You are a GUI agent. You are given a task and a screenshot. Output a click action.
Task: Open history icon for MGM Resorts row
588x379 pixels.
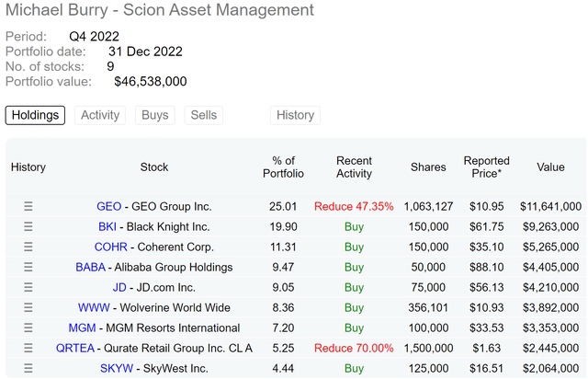(28, 327)
